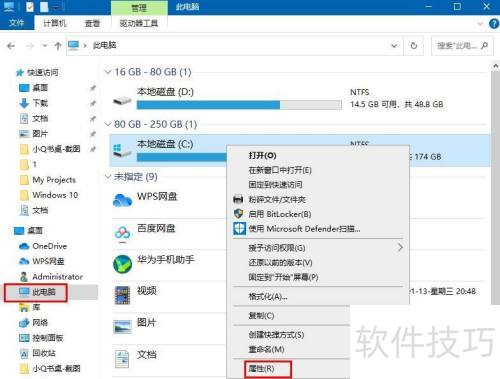
Task: Select 此电脑 in the navigation pane
Action: pos(43,292)
